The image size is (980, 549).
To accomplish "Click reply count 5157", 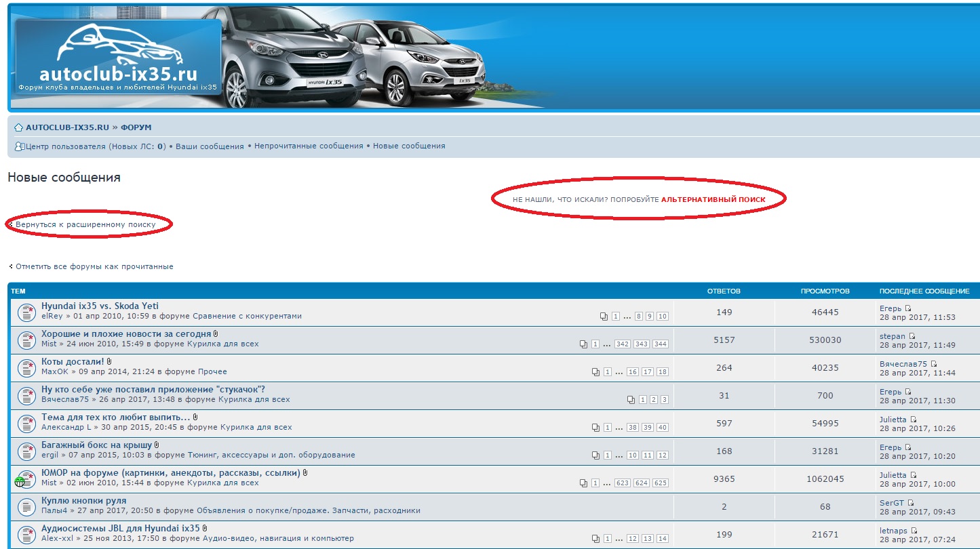I will click(724, 340).
